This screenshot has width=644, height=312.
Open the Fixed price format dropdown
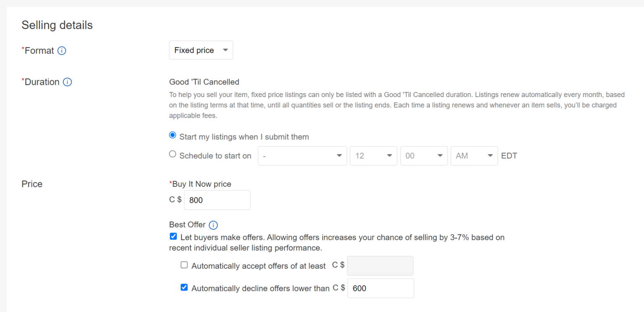(x=201, y=50)
